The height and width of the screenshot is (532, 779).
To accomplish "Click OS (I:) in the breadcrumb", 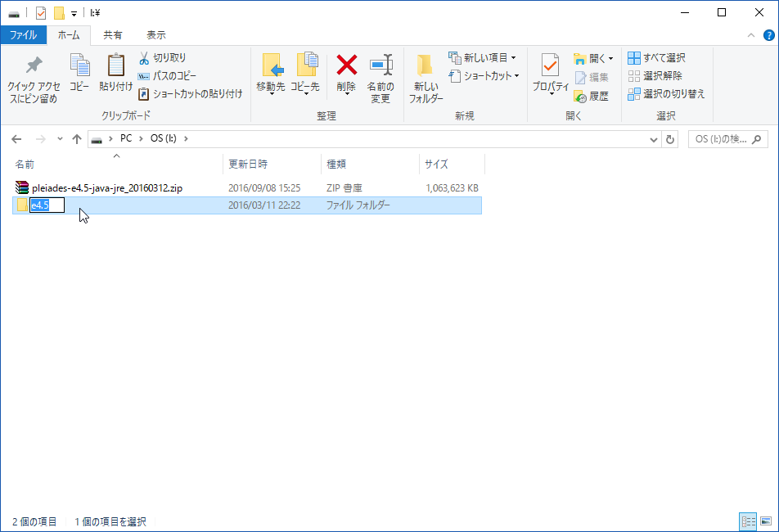I will tap(164, 138).
